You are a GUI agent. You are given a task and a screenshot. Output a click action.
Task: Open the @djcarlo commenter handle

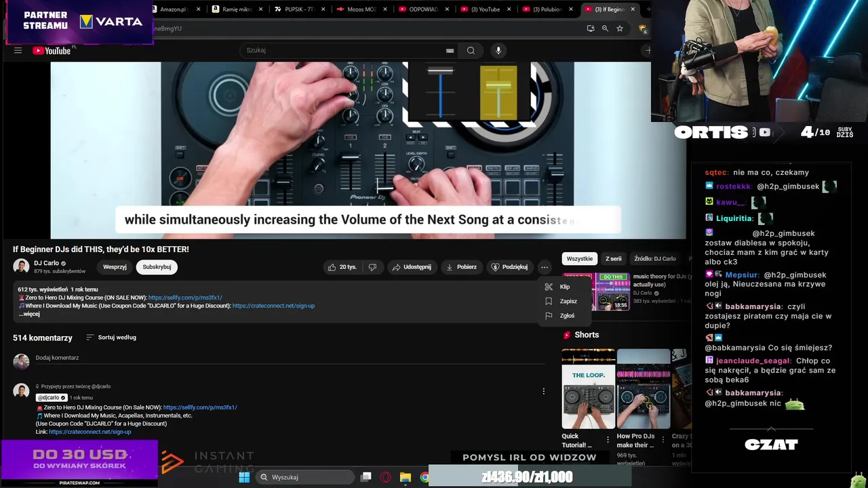tap(51, 398)
